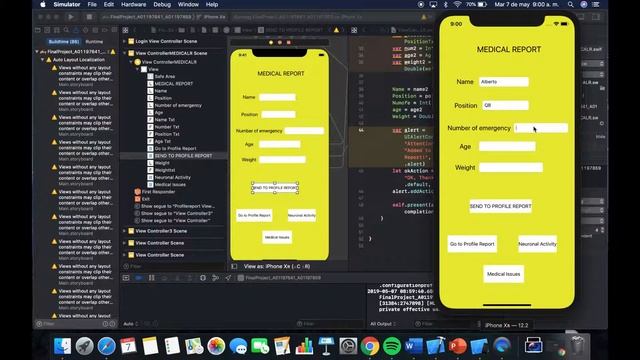Run the Xcode project with Play button
This screenshot has height=360, width=640.
click(x=71, y=17)
